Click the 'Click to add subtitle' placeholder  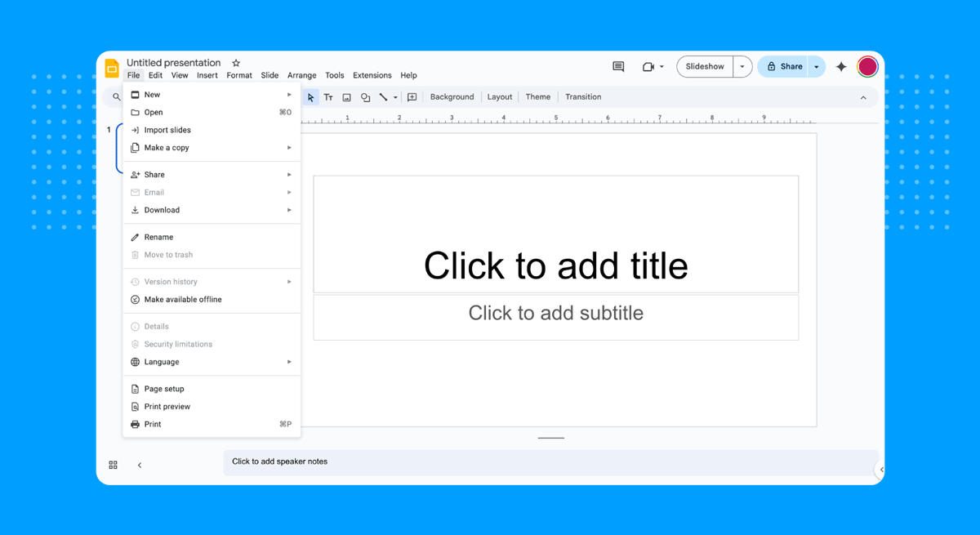tap(556, 317)
